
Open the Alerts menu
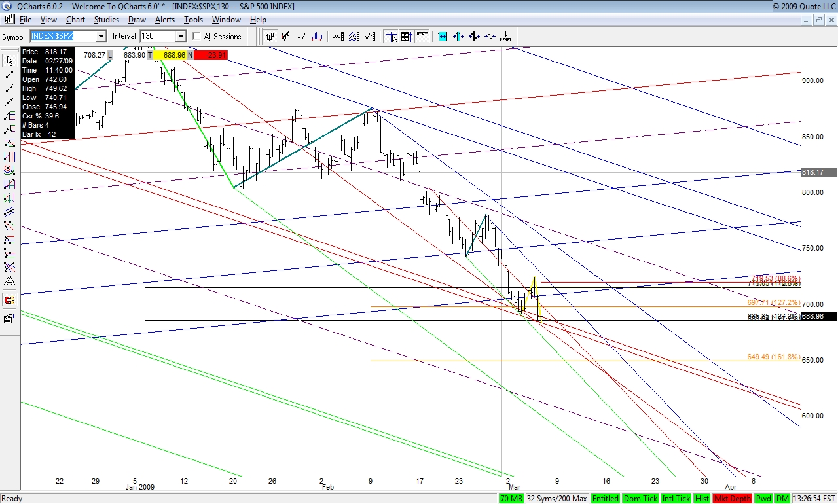[165, 20]
